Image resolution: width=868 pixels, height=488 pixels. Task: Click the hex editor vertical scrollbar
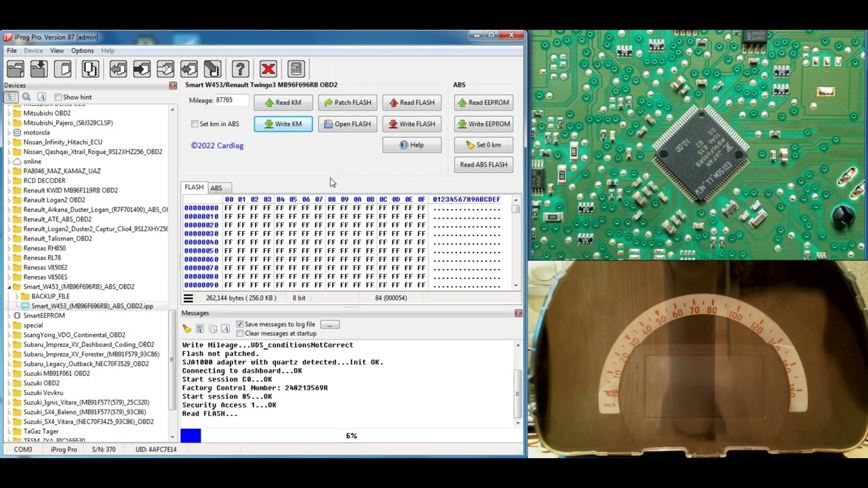[x=516, y=243]
